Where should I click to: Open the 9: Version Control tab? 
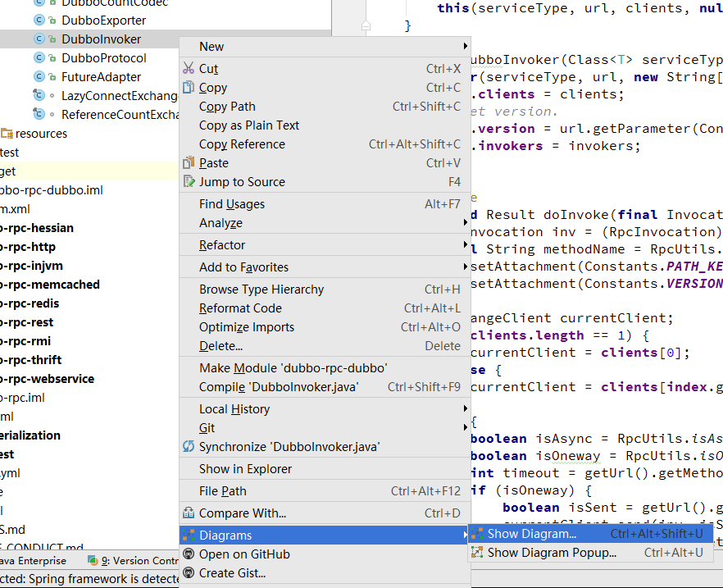tap(134, 561)
